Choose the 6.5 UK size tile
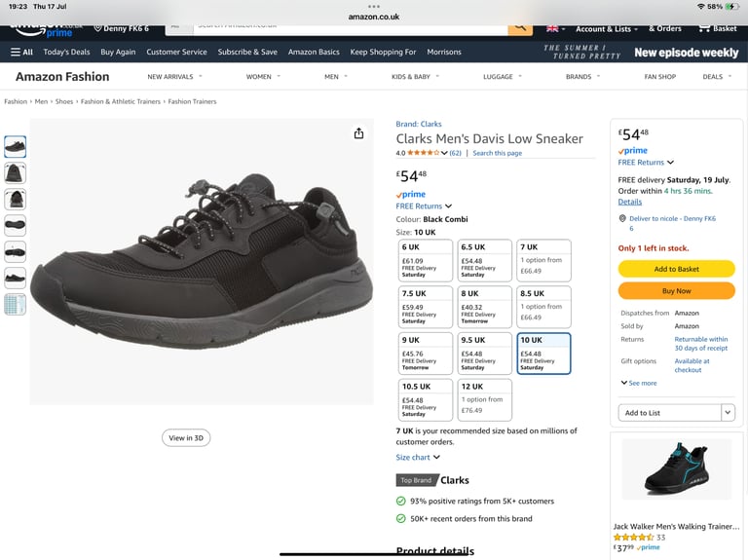The height and width of the screenshot is (560, 748). point(484,260)
